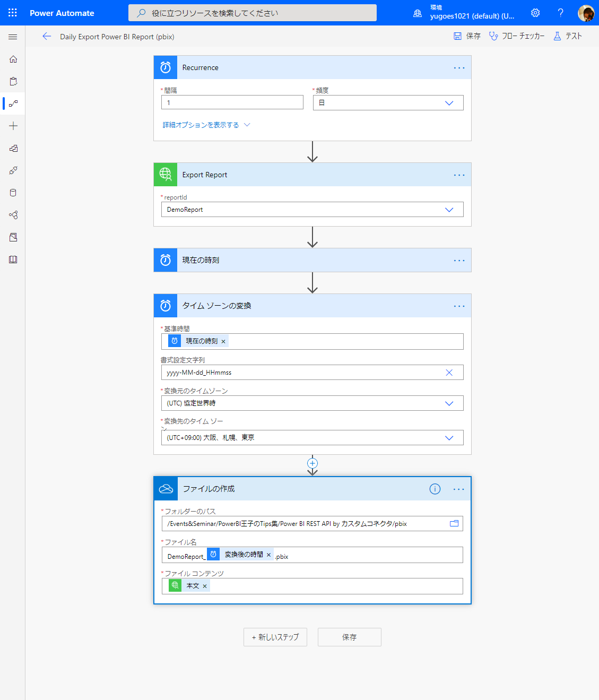Open 現在の時刻 step more options

click(x=459, y=261)
